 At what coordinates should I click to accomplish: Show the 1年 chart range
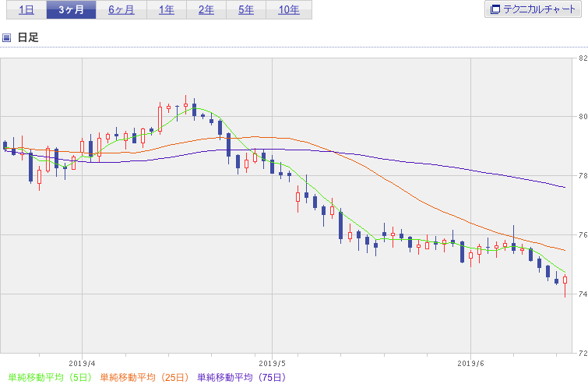[x=167, y=9]
